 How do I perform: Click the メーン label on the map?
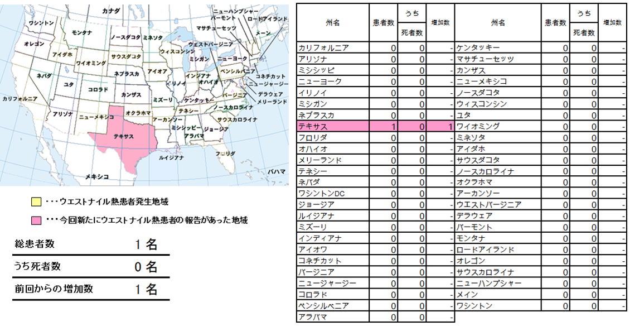click(x=263, y=33)
